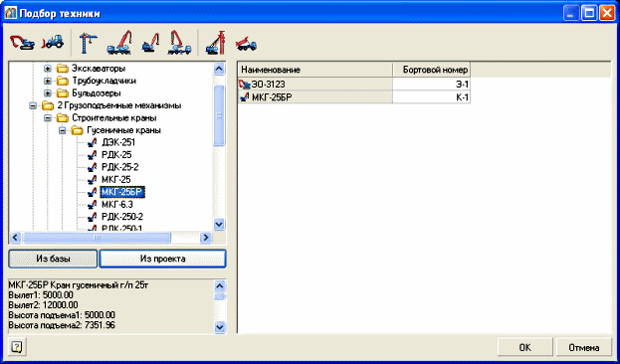Sort by Наименование column header

tap(315, 70)
